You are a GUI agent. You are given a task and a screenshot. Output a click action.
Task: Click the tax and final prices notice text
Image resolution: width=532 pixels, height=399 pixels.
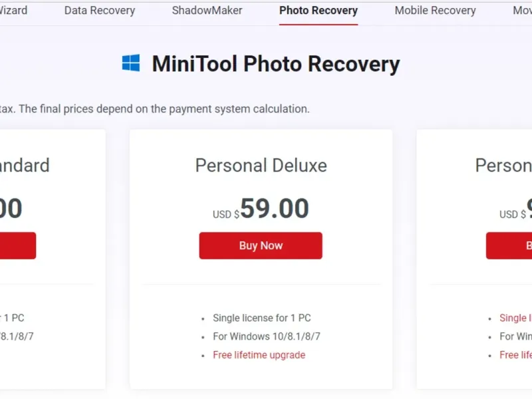155,108
